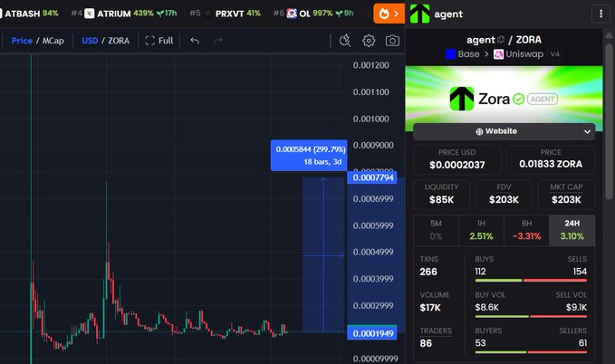Click the redo arrow in chart toolbar
Image resolution: width=615 pixels, height=364 pixels.
(217, 41)
